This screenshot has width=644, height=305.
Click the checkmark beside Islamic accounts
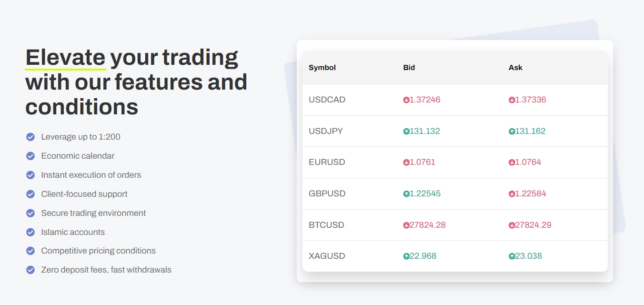tap(30, 232)
